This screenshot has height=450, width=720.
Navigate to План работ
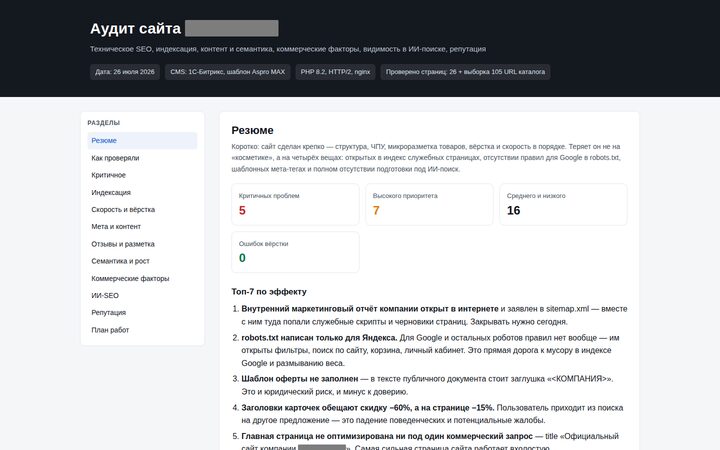(x=142, y=330)
